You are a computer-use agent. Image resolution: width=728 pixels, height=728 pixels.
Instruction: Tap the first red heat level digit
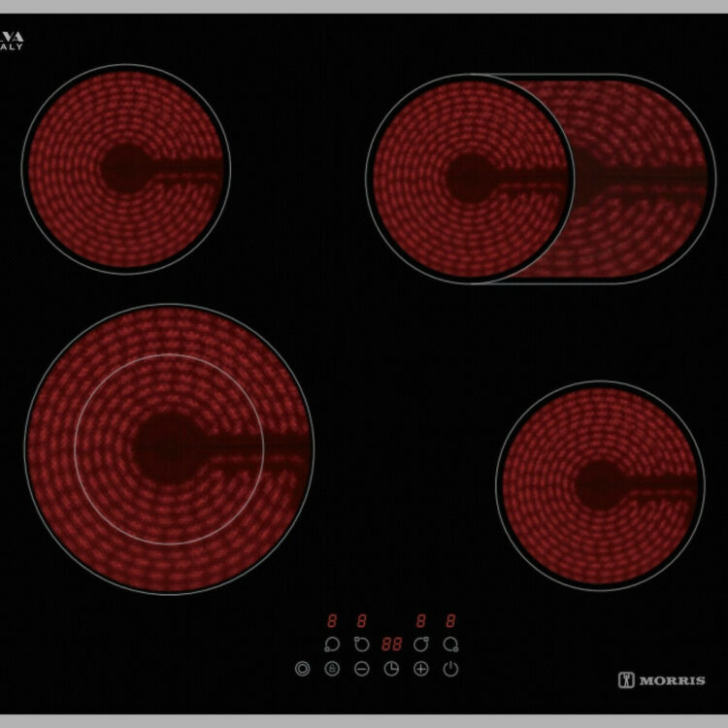pyautogui.click(x=332, y=620)
